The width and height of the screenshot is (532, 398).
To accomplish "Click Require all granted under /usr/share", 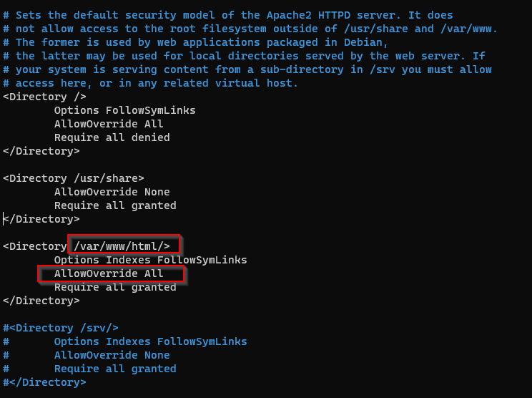I will coord(115,205).
